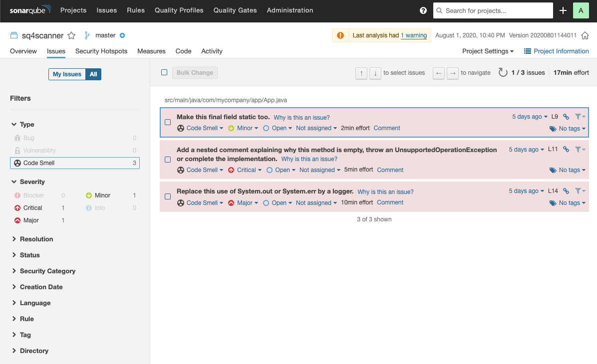This screenshot has height=364, width=597.
Task: Click the plus icon beside master branch
Action: (122, 35)
